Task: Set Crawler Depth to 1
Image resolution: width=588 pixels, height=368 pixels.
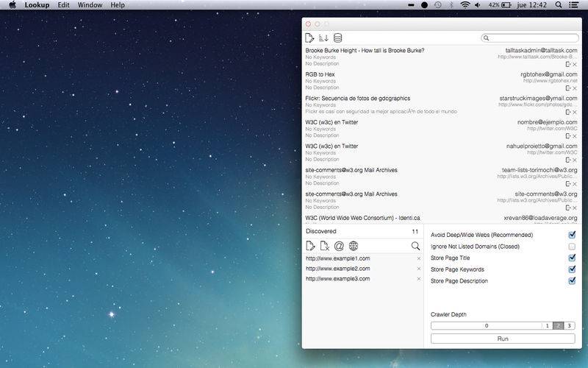Action: [547, 325]
